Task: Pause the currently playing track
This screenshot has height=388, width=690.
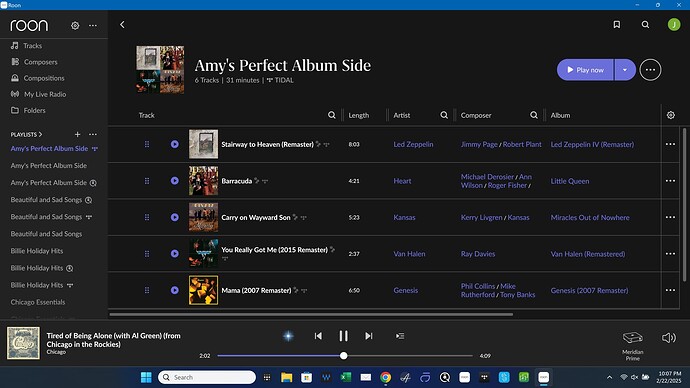Action: pyautogui.click(x=343, y=336)
